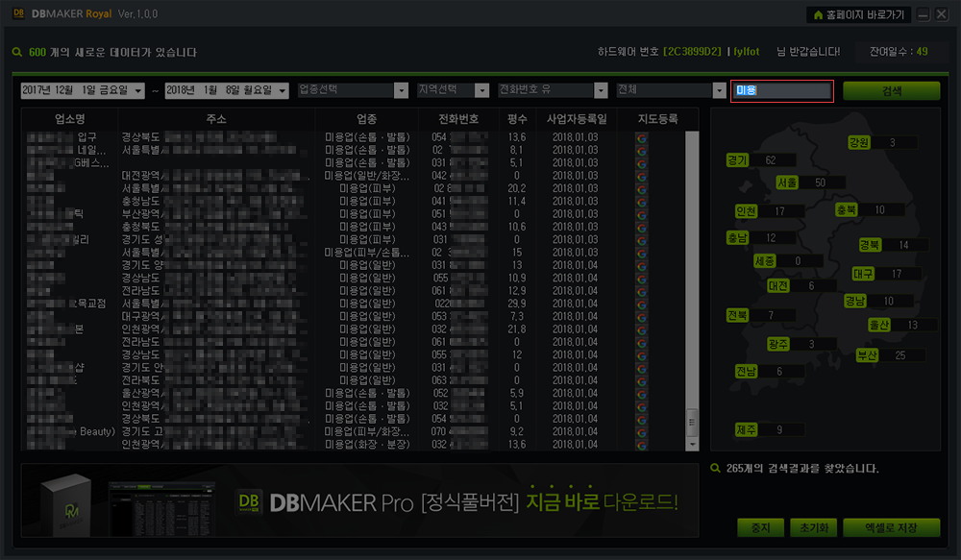961x560 pixels.
Task: Select 서울 region on the map
Action: point(787,182)
